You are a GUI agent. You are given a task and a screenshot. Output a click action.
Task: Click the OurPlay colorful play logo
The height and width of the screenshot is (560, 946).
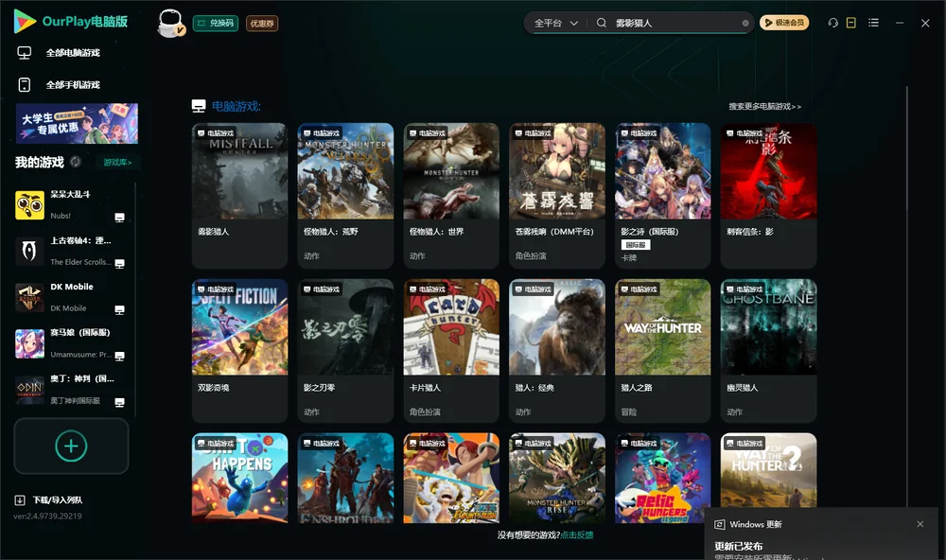(25, 21)
